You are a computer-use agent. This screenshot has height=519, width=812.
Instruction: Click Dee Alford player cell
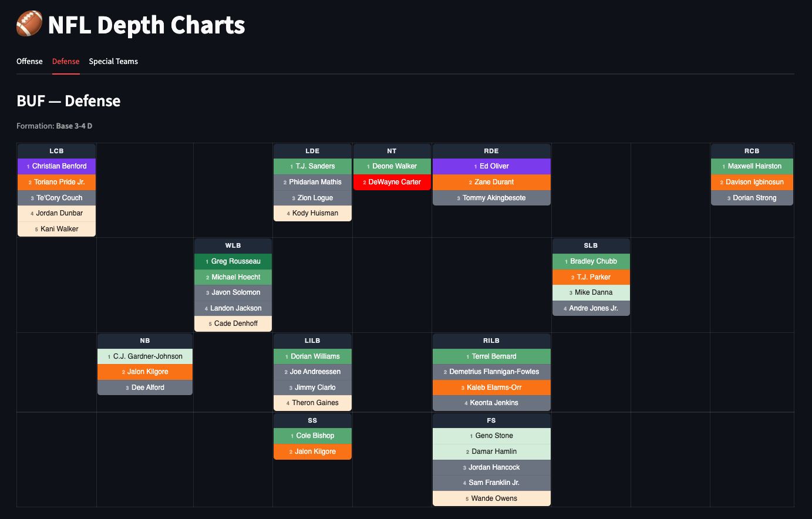[x=145, y=387]
